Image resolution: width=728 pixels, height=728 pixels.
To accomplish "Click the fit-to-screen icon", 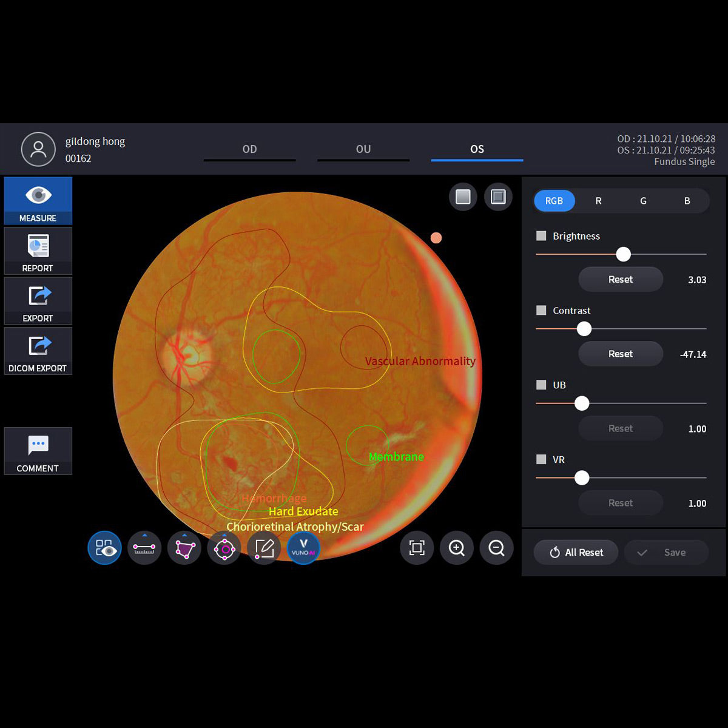I will point(417,548).
